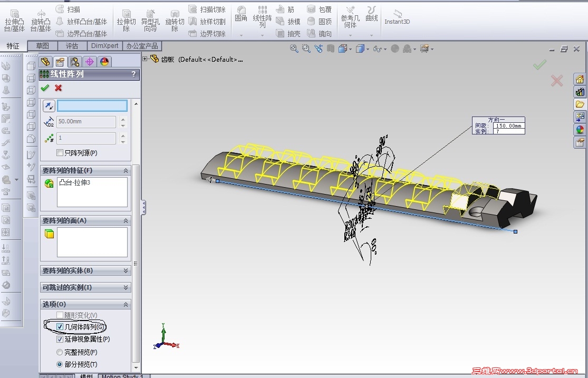The height and width of the screenshot is (378, 588).
Task: Click reverse direction arrow button
Action: coord(49,106)
